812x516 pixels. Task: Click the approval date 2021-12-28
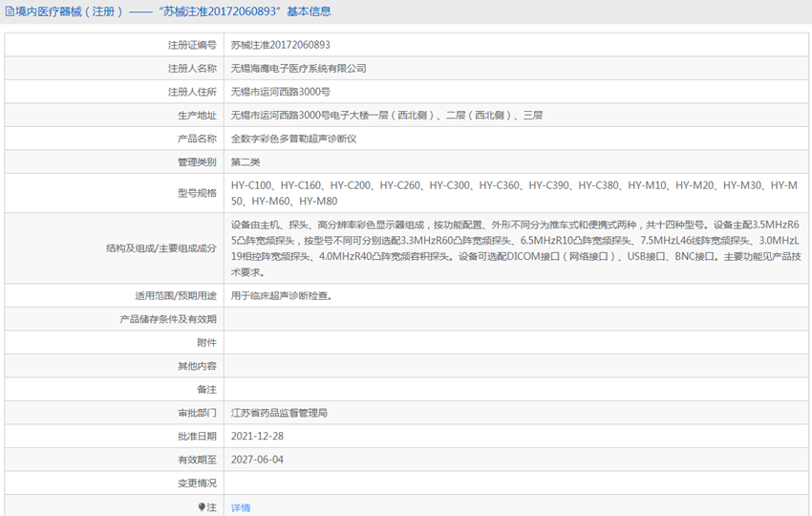coord(257,436)
